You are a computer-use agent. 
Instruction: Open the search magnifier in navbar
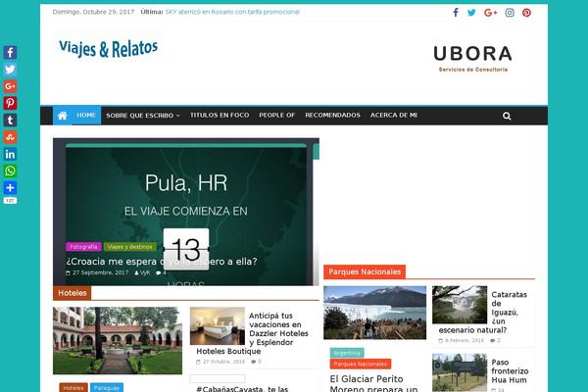pyautogui.click(x=507, y=116)
